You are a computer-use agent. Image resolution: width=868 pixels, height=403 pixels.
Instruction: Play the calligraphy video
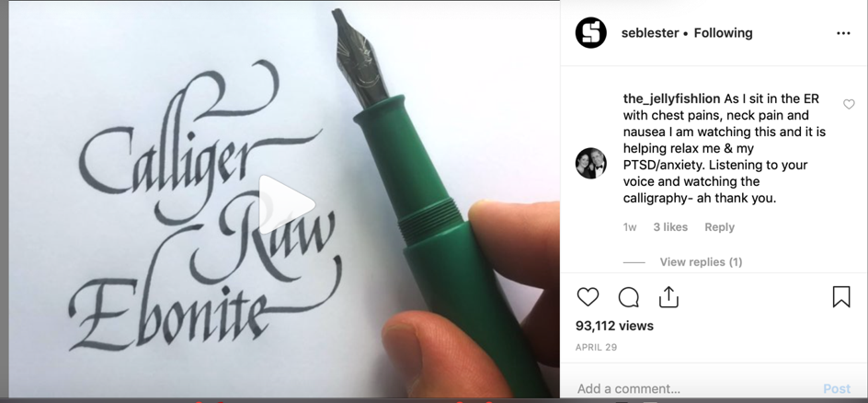(287, 205)
